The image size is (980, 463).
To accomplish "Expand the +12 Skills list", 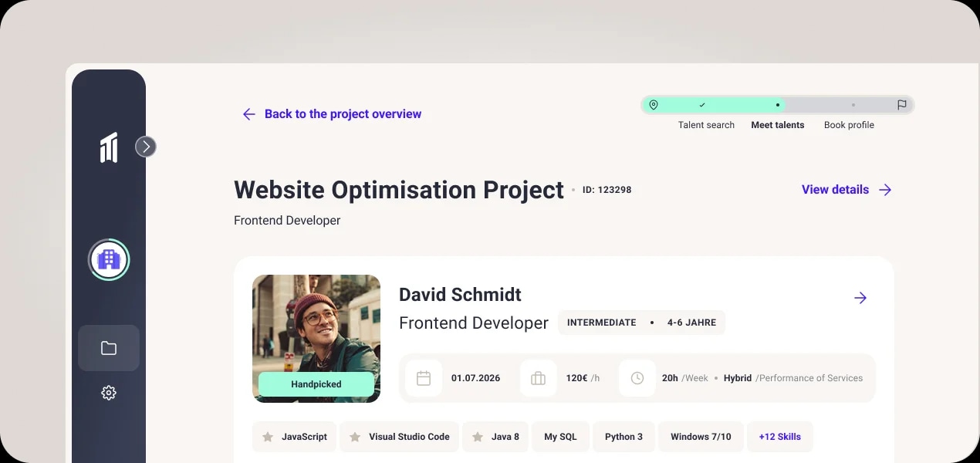I will pos(779,436).
